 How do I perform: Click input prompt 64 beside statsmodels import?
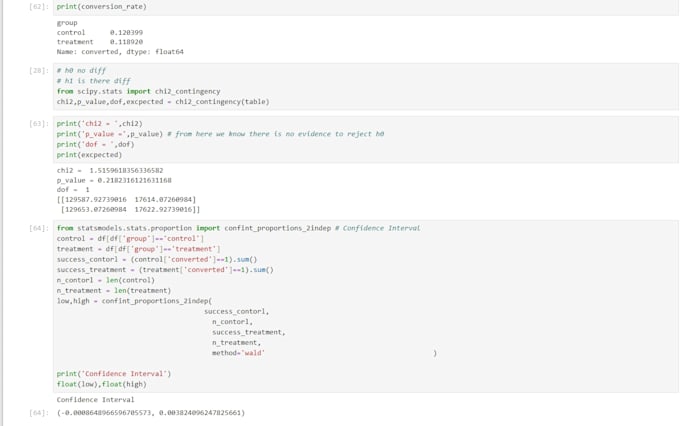[39, 228]
